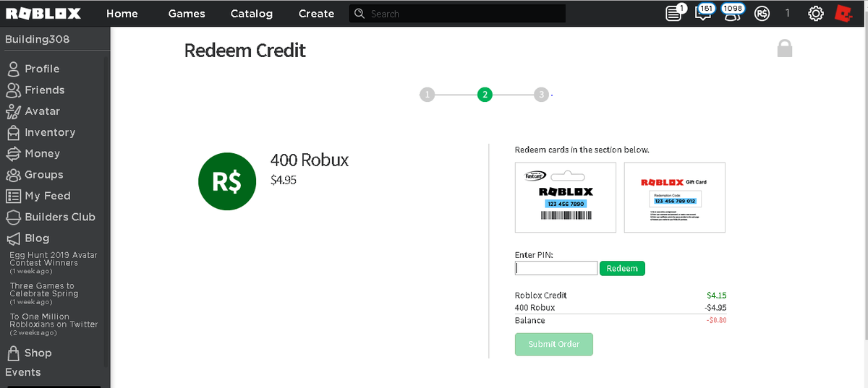Click the -$4.95 line amount
This screenshot has height=388, width=868.
[x=715, y=307]
